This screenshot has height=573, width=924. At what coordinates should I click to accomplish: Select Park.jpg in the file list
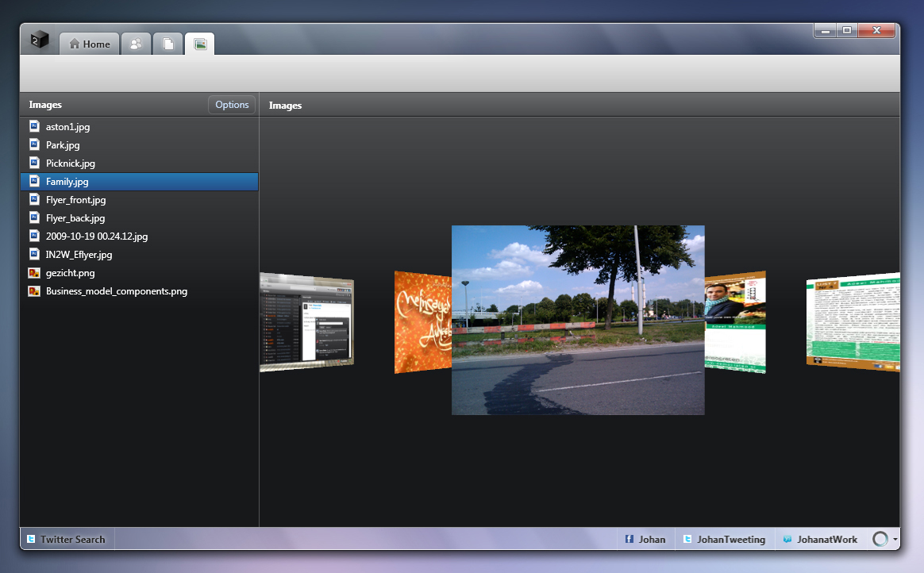click(x=63, y=145)
